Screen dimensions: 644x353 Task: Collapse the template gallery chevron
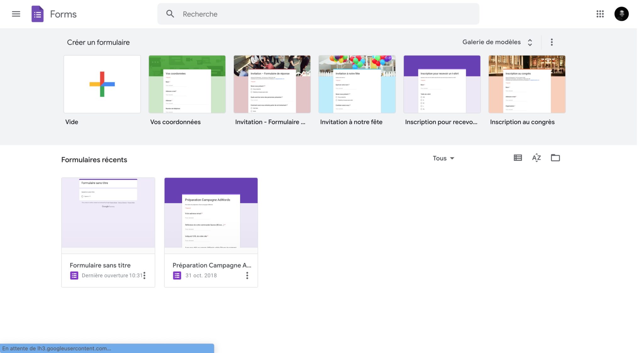click(x=530, y=42)
